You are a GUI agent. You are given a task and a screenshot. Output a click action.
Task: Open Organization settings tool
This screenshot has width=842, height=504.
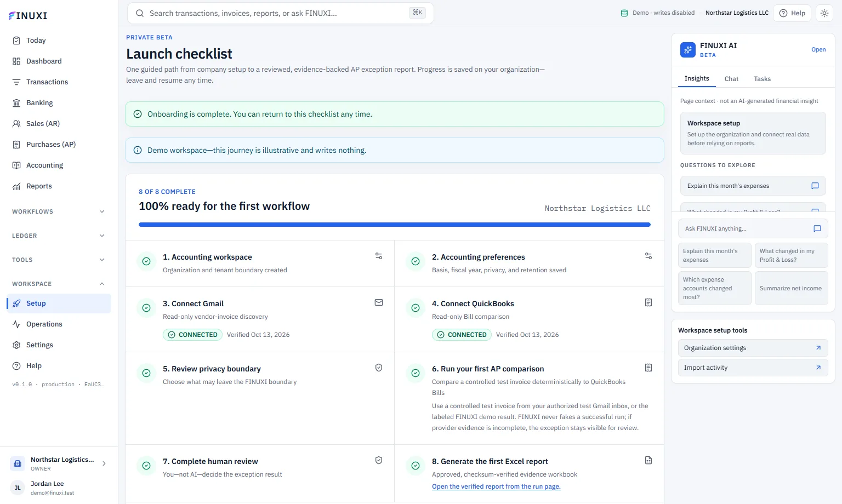(753, 348)
